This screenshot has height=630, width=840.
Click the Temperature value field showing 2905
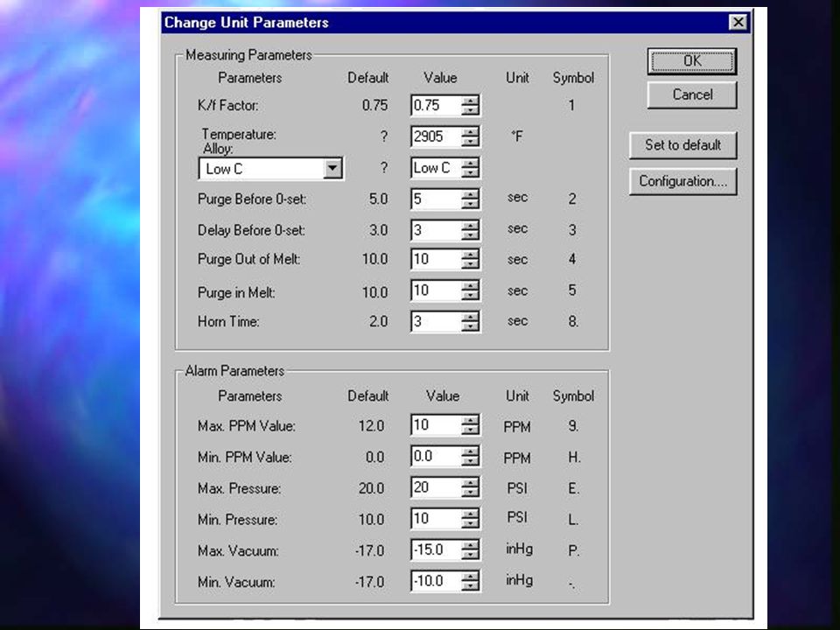436,136
